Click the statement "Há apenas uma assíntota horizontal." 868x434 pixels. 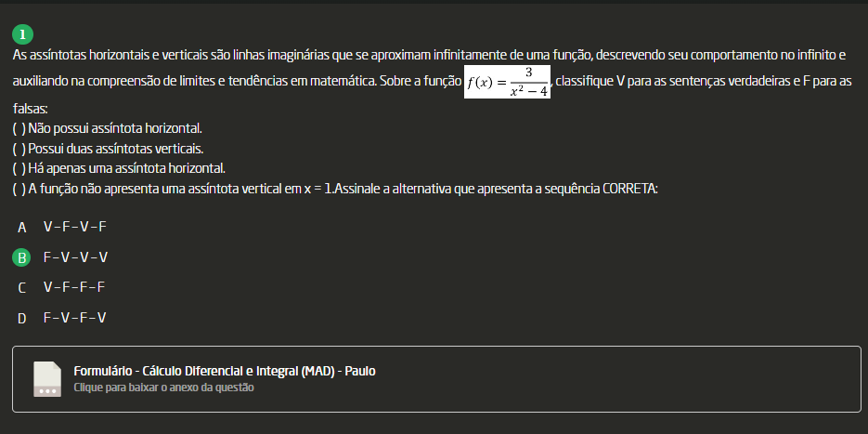pyautogui.click(x=126, y=168)
